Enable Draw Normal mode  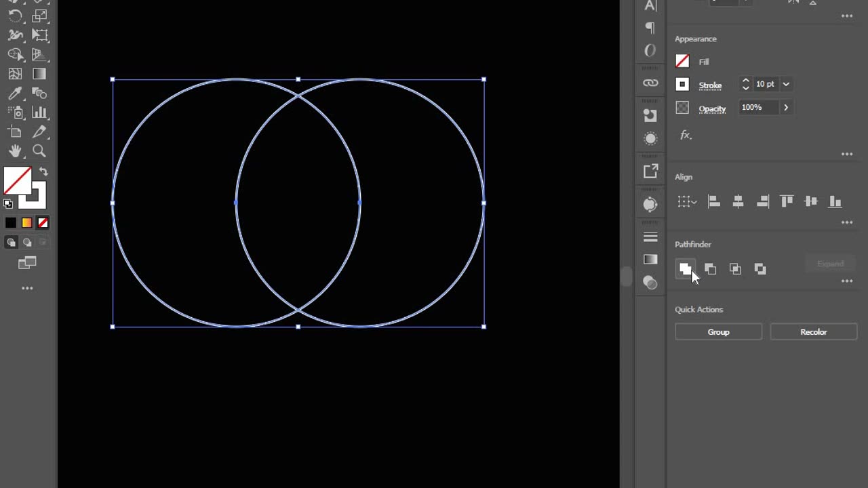click(x=11, y=243)
